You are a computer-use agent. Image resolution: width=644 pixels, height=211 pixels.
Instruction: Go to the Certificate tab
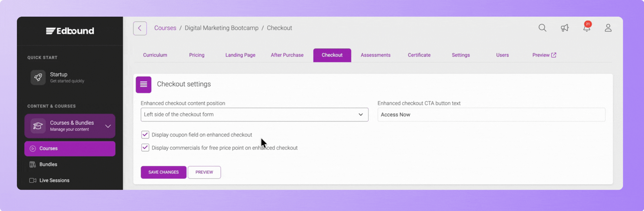419,55
